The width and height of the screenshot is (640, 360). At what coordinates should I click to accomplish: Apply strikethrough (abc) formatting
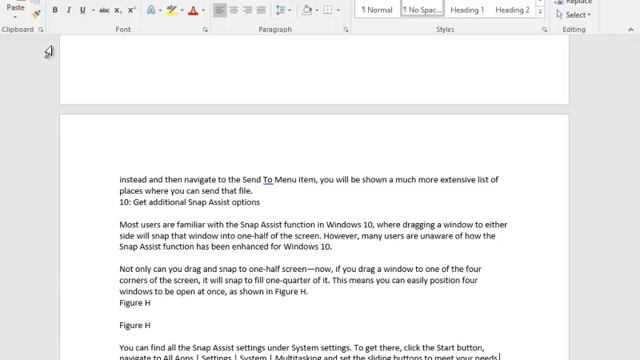click(104, 10)
